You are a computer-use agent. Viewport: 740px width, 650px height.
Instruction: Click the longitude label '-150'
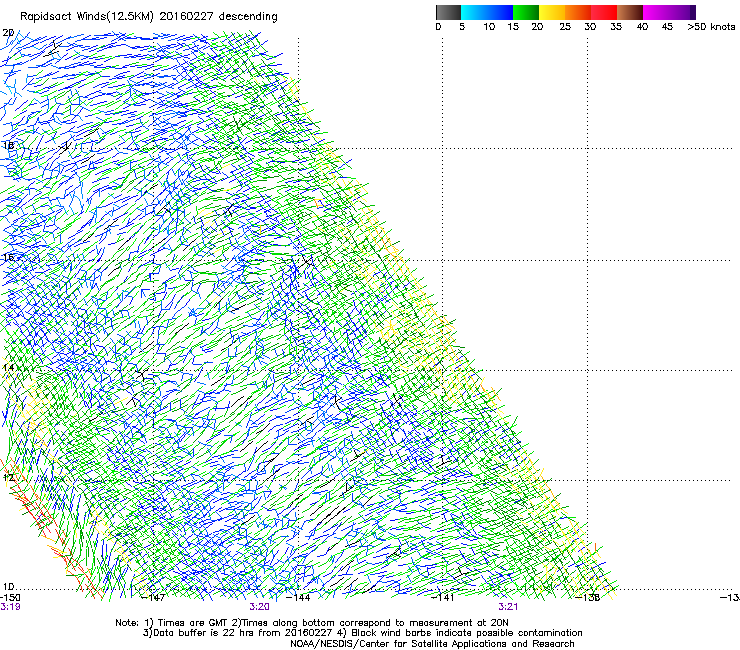point(10,597)
